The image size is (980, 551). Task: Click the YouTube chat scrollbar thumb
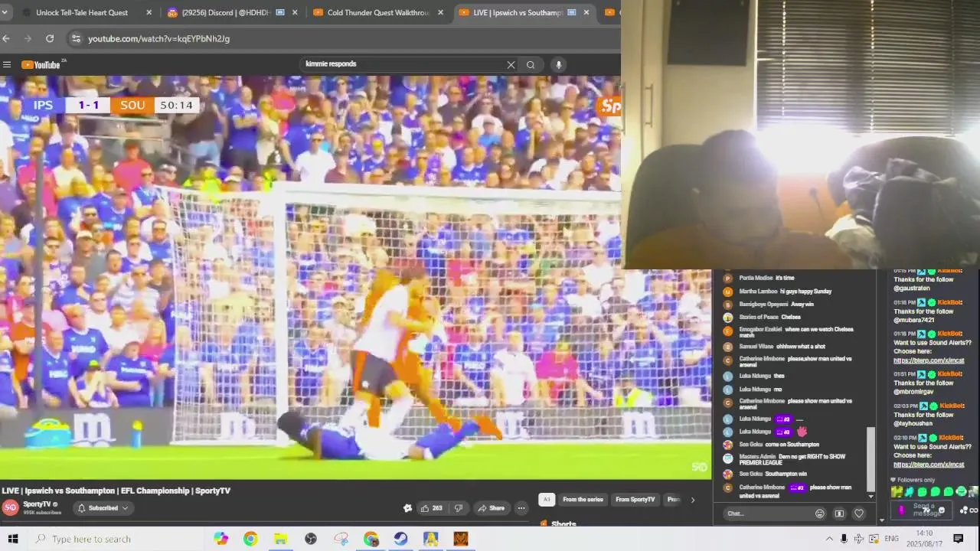point(871,459)
